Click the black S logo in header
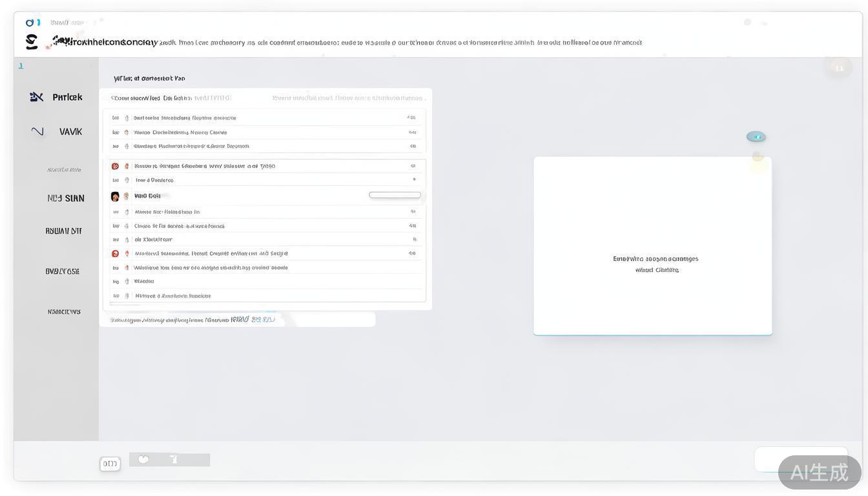Screen dimensions: 868x496 (x=31, y=42)
